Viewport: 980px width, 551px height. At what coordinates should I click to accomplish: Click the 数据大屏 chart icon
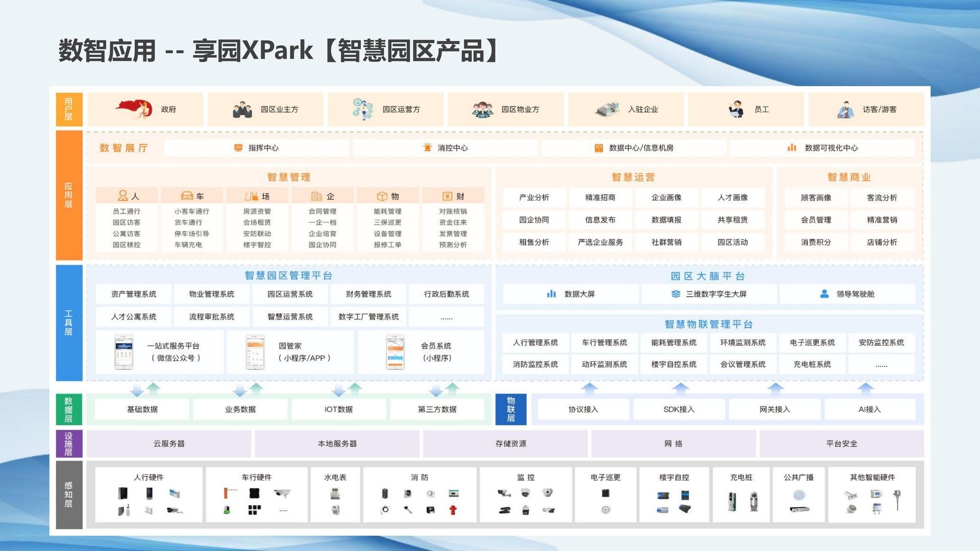[x=551, y=294]
